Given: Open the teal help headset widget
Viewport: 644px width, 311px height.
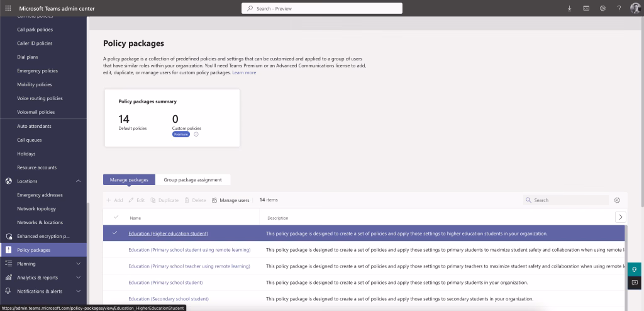Looking at the screenshot, I should pyautogui.click(x=635, y=269).
